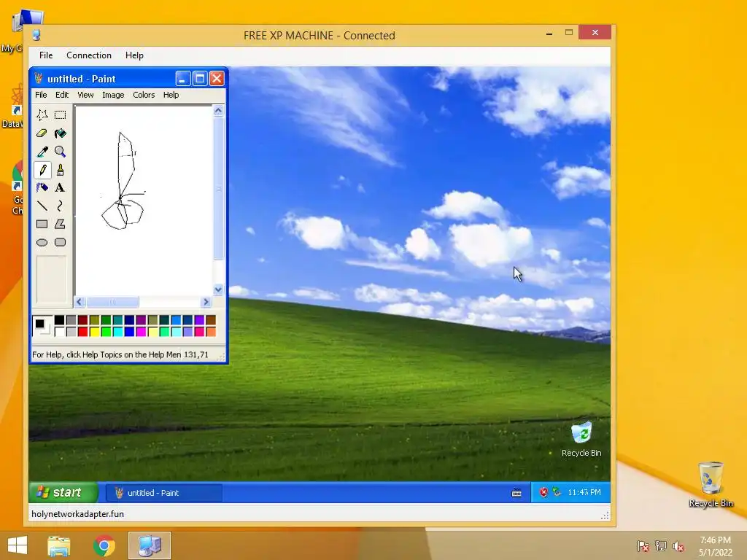Select the Curve tool
Image resolution: width=747 pixels, height=560 pixels.
coord(60,206)
